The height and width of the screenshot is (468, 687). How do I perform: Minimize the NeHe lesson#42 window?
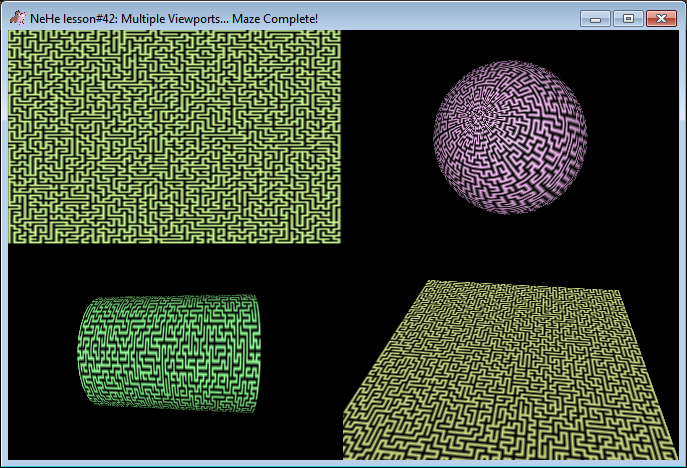tap(595, 18)
